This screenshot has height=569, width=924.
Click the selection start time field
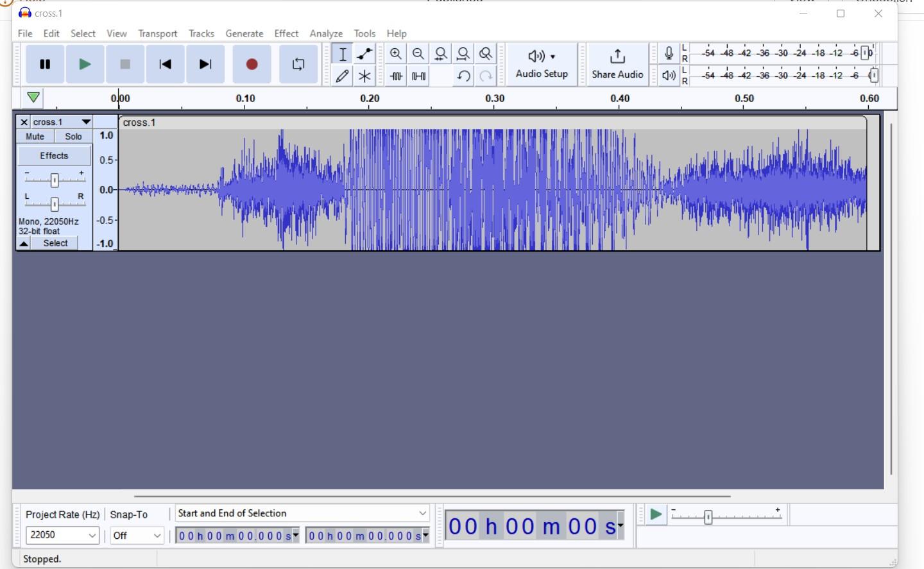[x=237, y=536]
